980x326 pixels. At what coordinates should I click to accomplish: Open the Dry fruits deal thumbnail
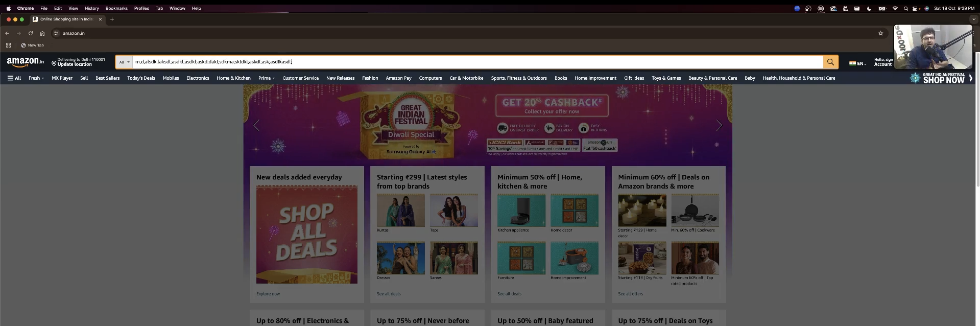(x=642, y=258)
